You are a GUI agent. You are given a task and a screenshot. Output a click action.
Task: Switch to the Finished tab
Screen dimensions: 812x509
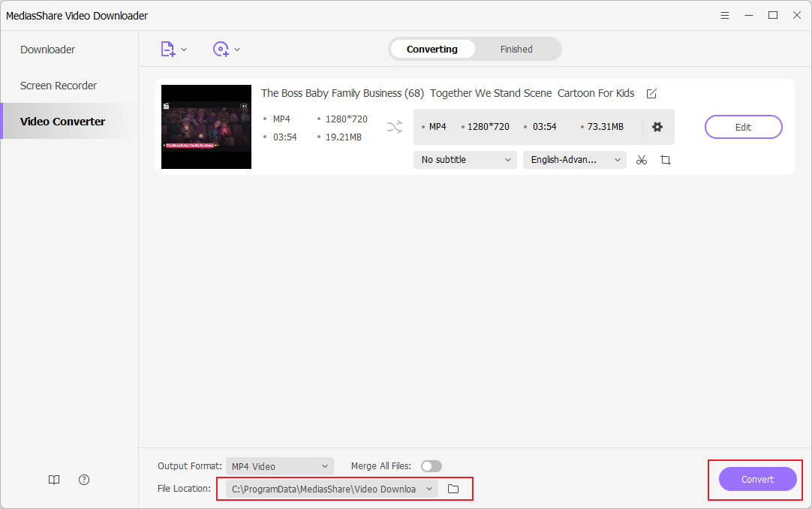(x=516, y=50)
